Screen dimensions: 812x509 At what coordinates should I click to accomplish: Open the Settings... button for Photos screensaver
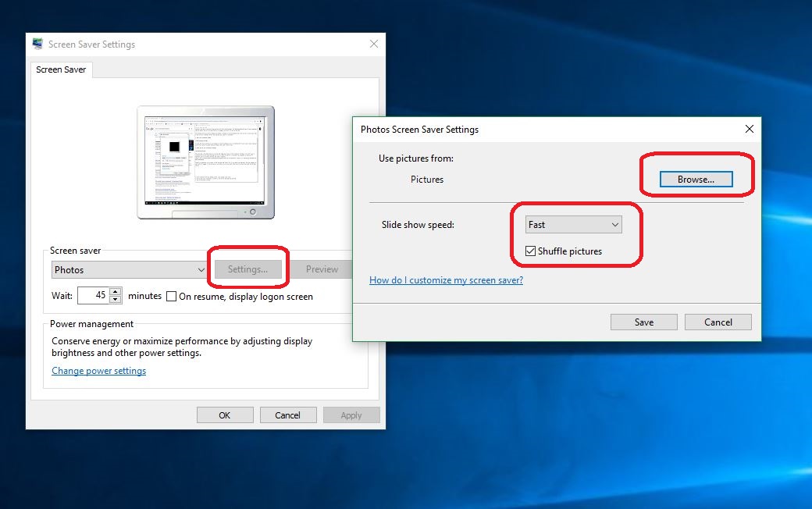click(248, 269)
